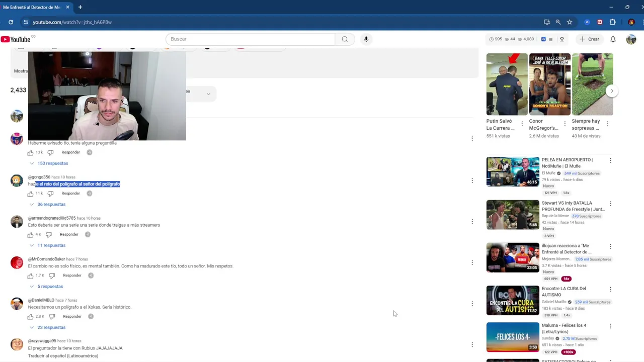Image resolution: width=644 pixels, height=362 pixels.
Task: Click Gabriel Murillo channel name
Action: [554, 302]
